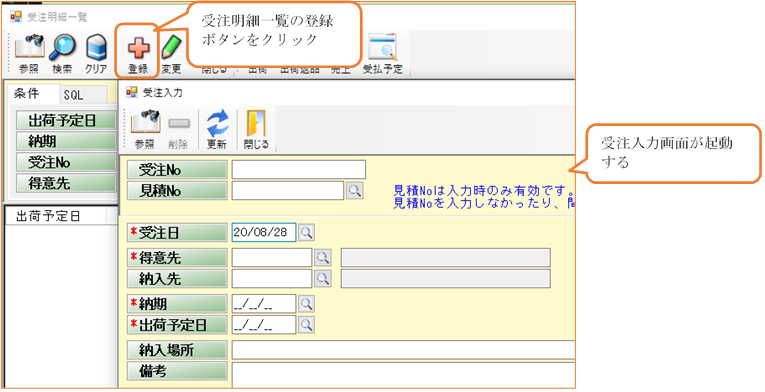Click 受注日 field showing 20/08/28

tap(264, 232)
